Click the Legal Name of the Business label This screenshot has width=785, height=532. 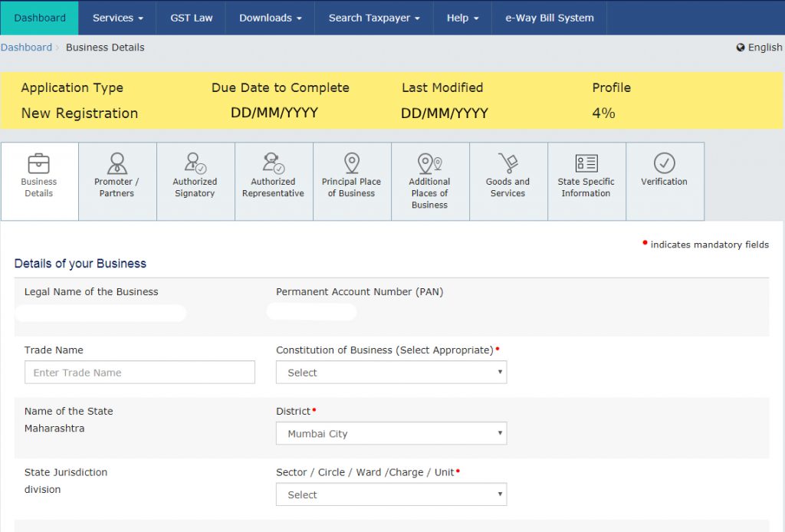coord(91,292)
